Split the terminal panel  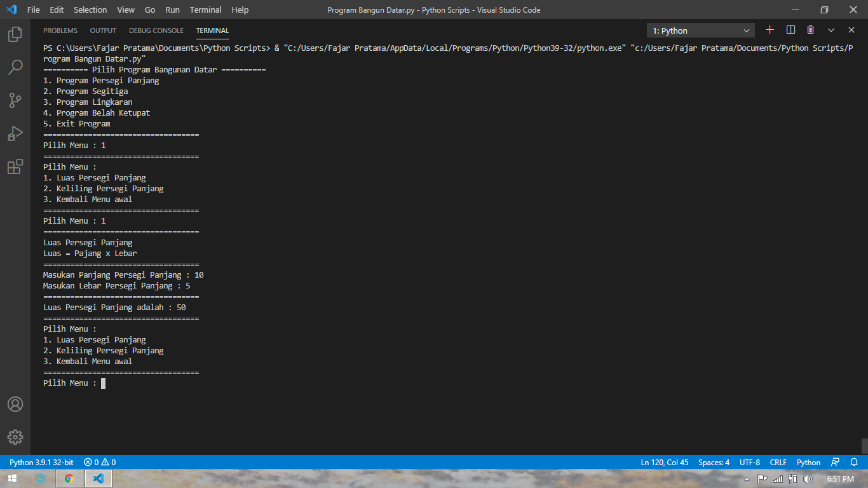[x=789, y=29]
